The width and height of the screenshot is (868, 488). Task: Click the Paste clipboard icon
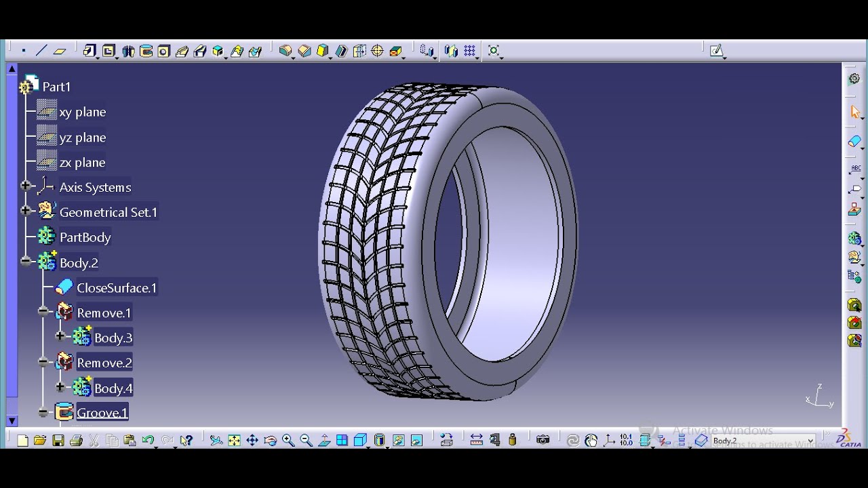click(130, 441)
